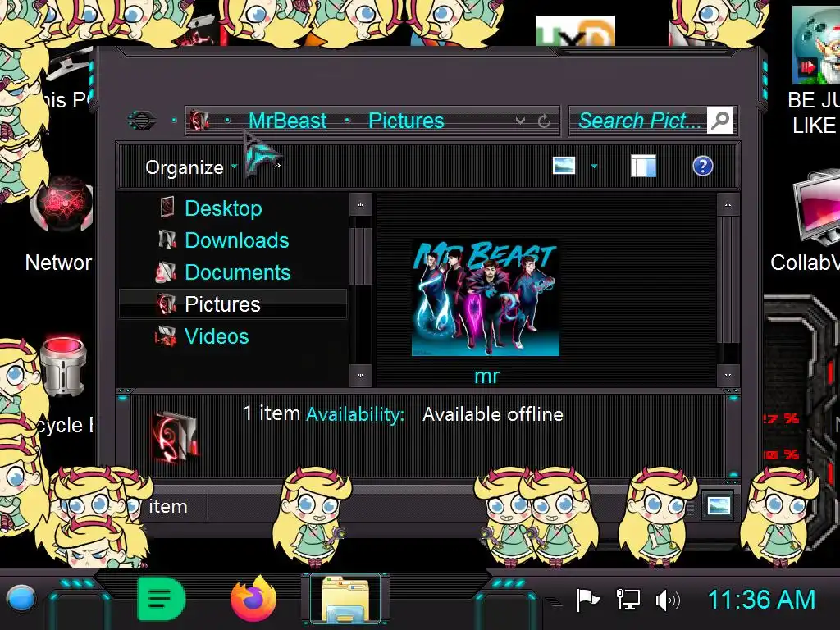Click the 'Available offline' value

(493, 414)
